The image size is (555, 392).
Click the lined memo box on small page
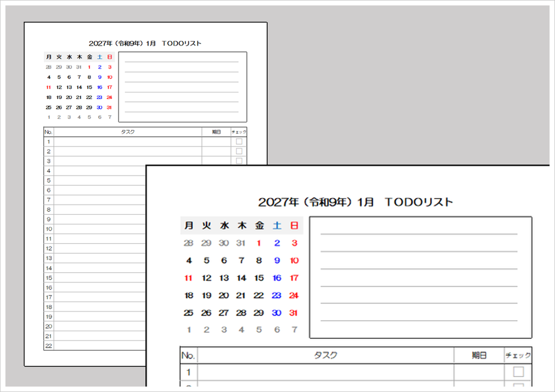tap(183, 87)
